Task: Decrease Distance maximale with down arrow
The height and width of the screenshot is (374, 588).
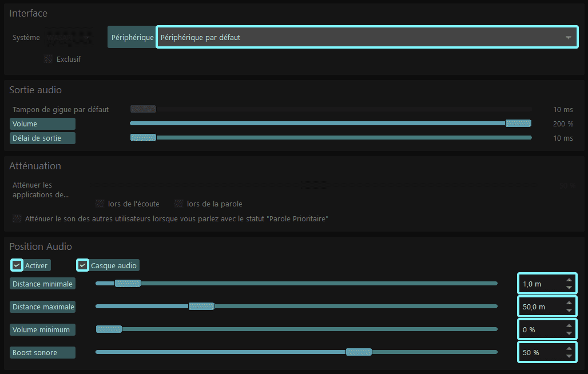Action: [x=569, y=310]
